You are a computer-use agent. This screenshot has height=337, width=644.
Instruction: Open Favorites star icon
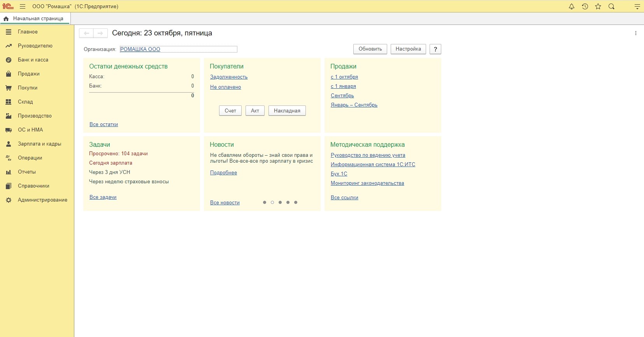point(598,7)
